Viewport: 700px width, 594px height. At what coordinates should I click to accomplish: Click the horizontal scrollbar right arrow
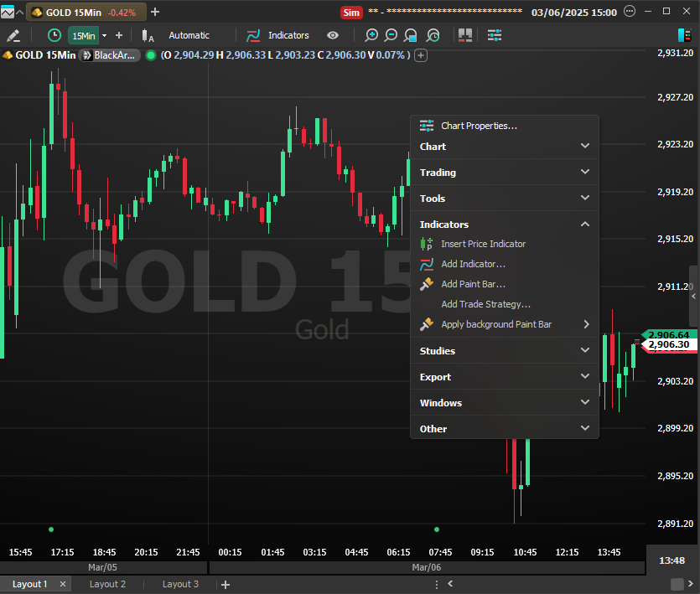pos(677,584)
